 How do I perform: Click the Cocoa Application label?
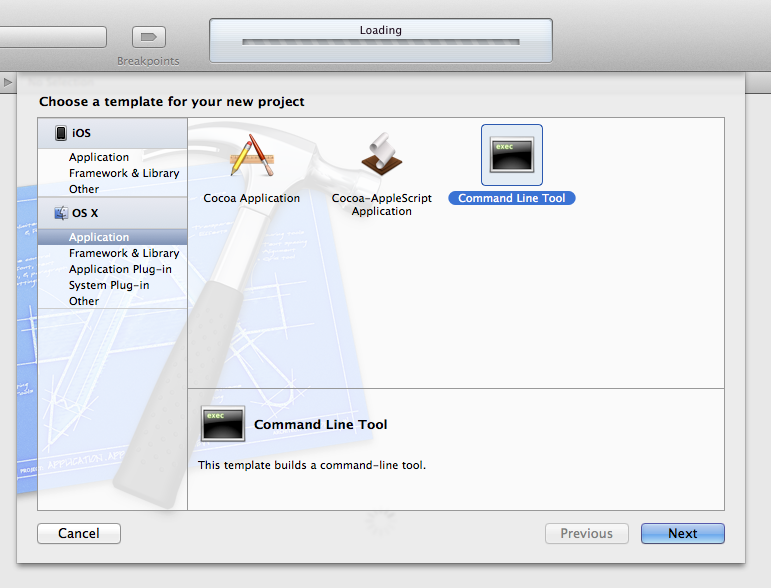252,198
